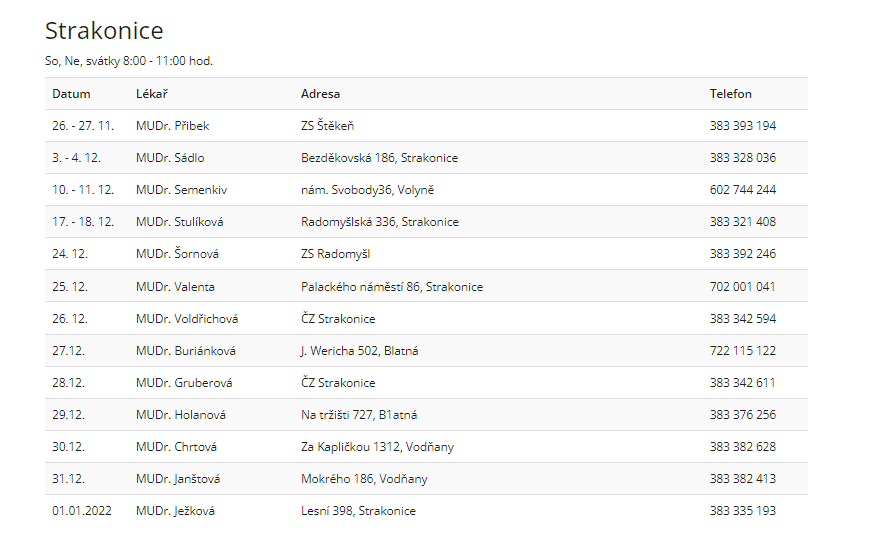Click the 28.12. date cell
870x557 pixels.
click(70, 383)
